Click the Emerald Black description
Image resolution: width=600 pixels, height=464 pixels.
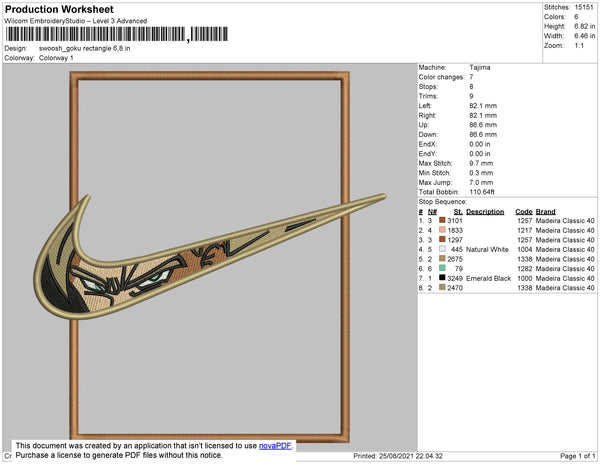[488, 278]
